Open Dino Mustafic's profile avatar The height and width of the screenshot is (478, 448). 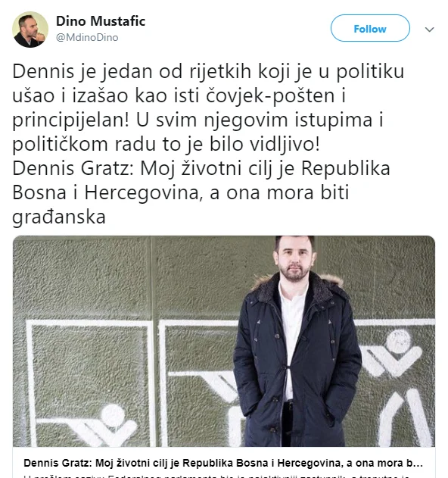coord(30,30)
